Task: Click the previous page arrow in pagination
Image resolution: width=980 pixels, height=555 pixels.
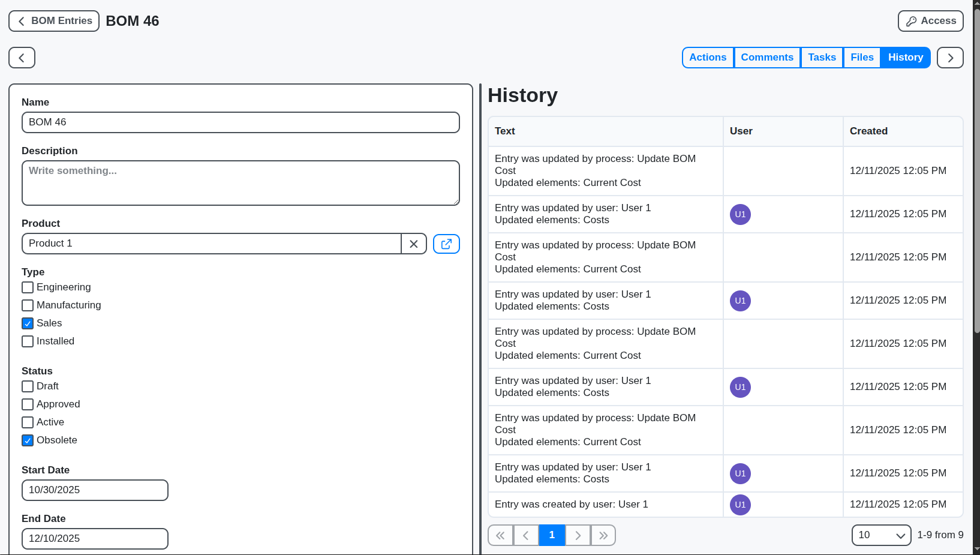Action: coord(526,535)
